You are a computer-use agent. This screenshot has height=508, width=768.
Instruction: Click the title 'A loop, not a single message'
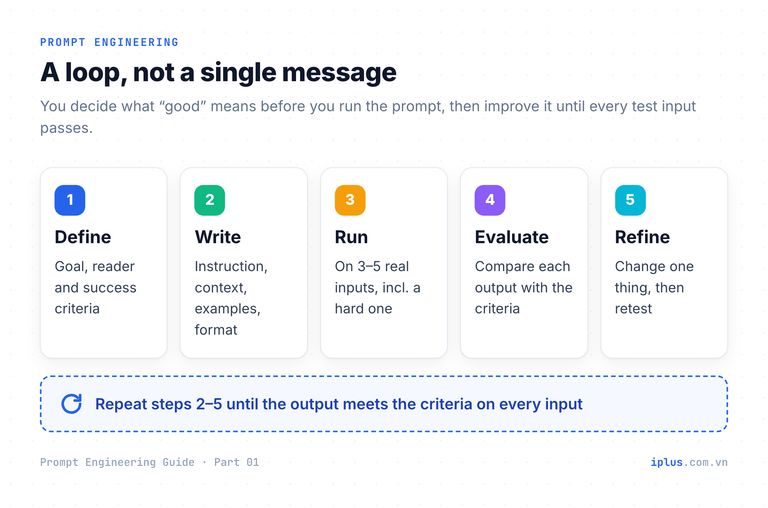[x=218, y=73]
